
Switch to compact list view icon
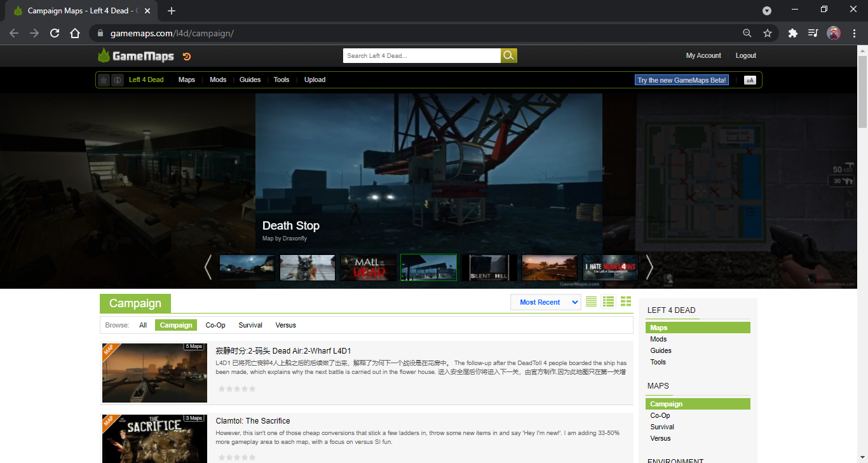click(592, 301)
